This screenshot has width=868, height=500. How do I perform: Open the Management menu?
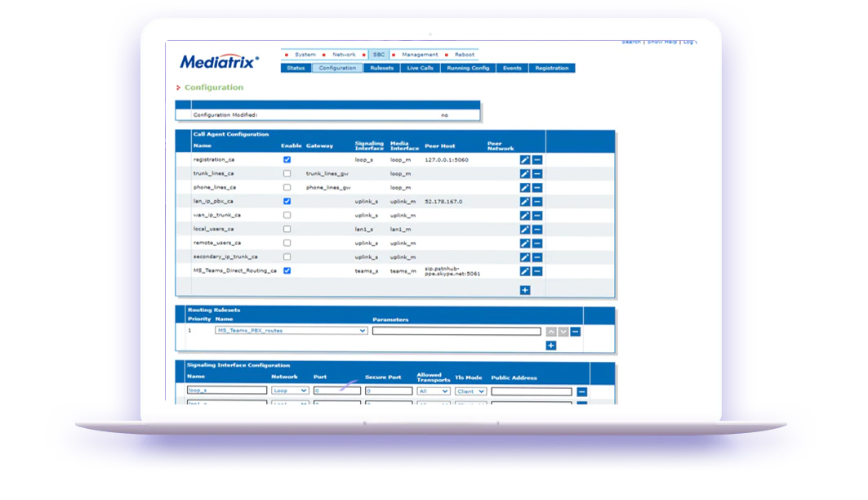point(420,55)
